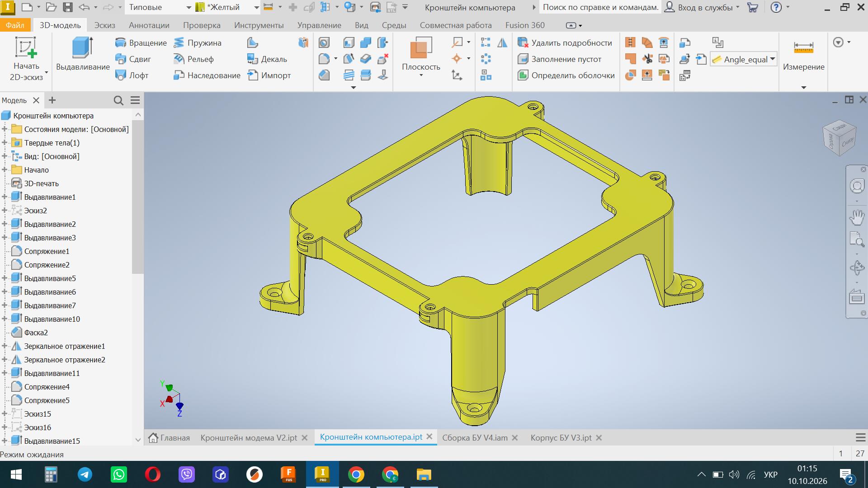Pick the Пружина coil tool
This screenshot has height=488, width=868.
[198, 43]
